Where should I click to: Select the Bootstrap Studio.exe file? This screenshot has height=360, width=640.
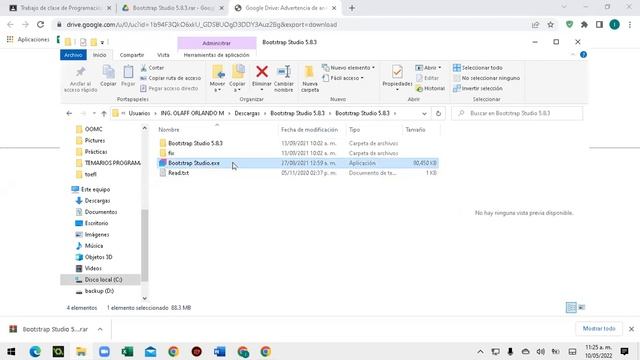[x=298, y=163]
